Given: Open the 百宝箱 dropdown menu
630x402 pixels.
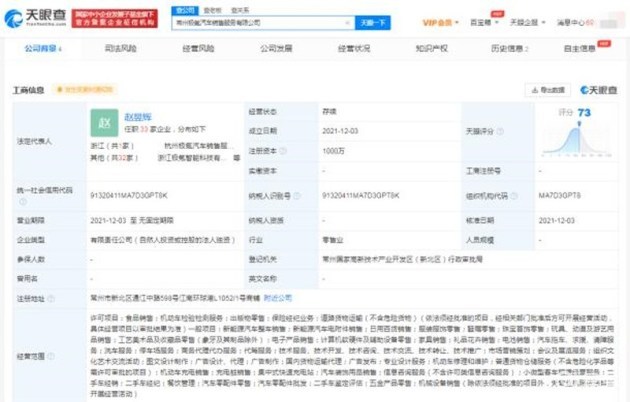Looking at the screenshot, I should coord(484,22).
